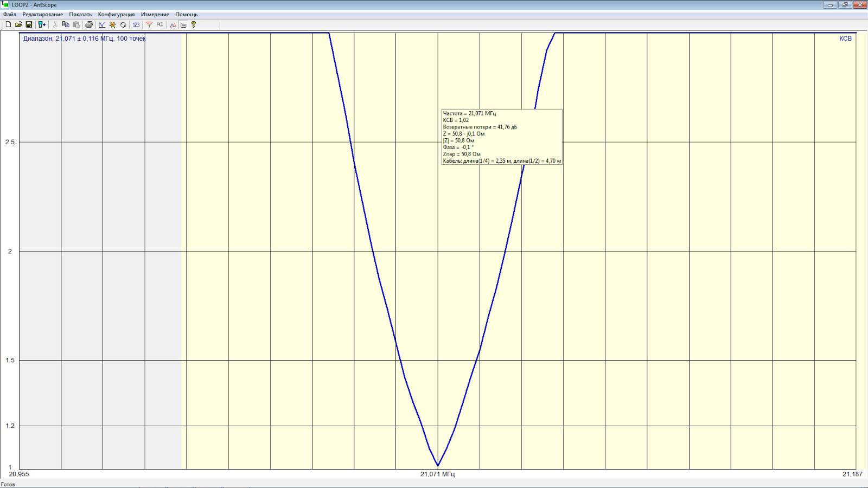Click the Фаза = -0,1 ° tooltip line
This screenshot has width=868, height=488.
pyautogui.click(x=458, y=147)
